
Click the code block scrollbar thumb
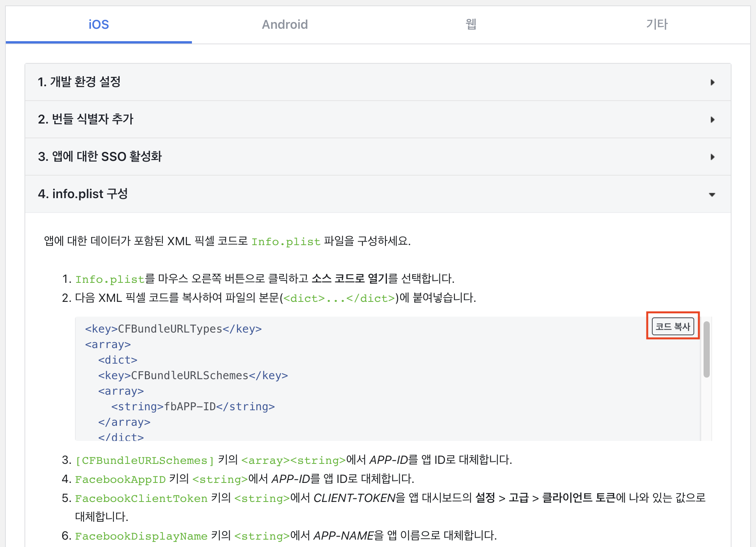coord(706,349)
